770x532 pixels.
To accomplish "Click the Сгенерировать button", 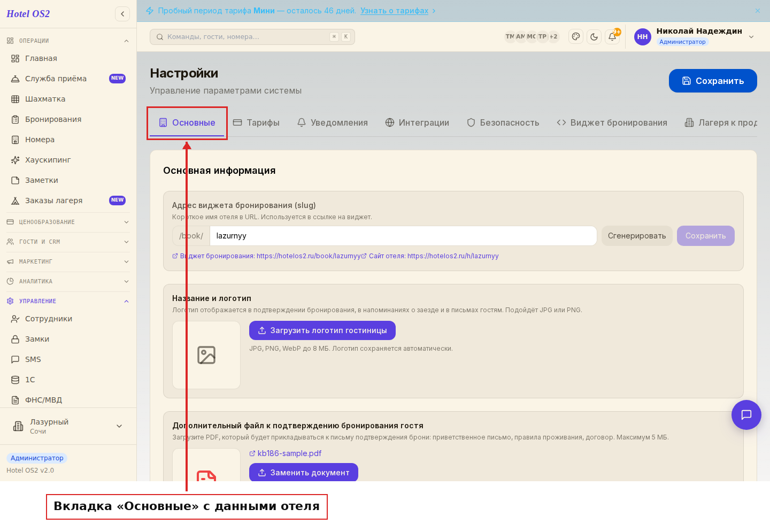I will [637, 236].
